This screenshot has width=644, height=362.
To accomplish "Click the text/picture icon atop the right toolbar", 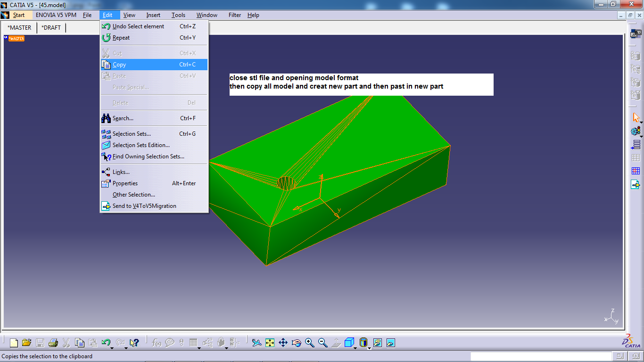I will click(x=636, y=33).
